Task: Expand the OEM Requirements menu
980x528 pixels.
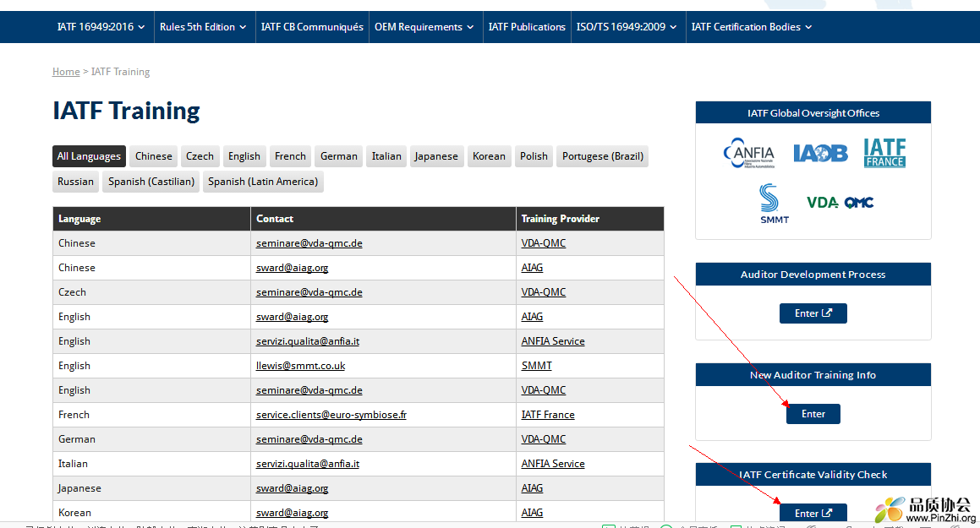Action: pyautogui.click(x=424, y=27)
